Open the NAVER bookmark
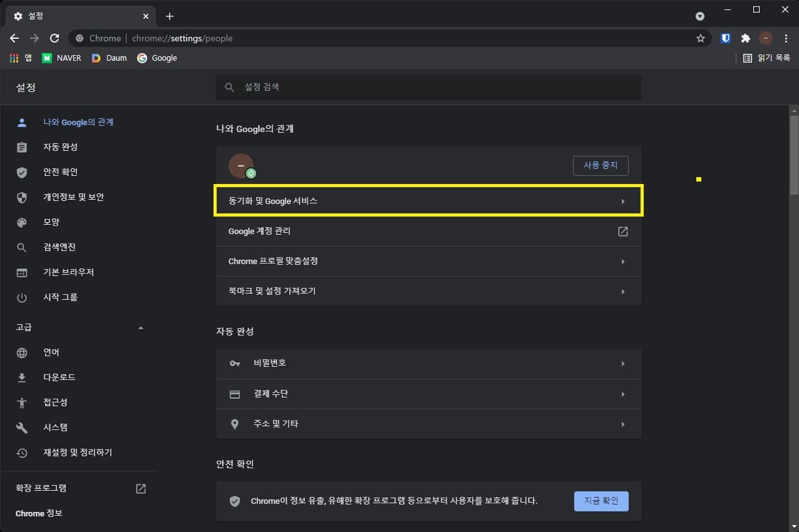The image size is (799, 532). 61,58
